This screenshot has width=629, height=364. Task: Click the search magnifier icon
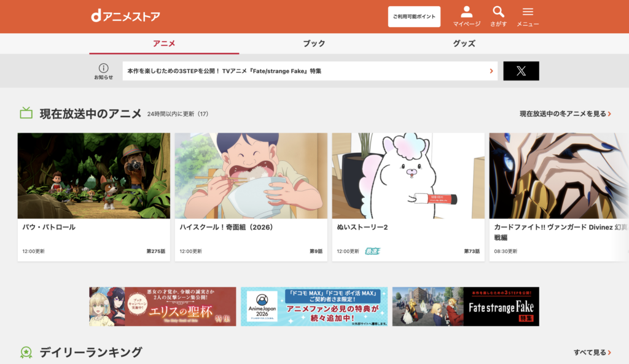498,12
